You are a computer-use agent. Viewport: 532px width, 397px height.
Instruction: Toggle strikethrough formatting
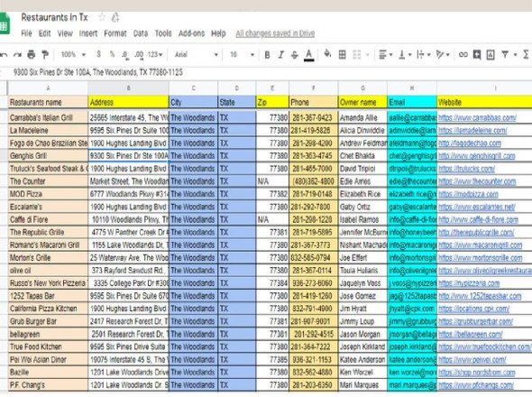click(x=294, y=55)
